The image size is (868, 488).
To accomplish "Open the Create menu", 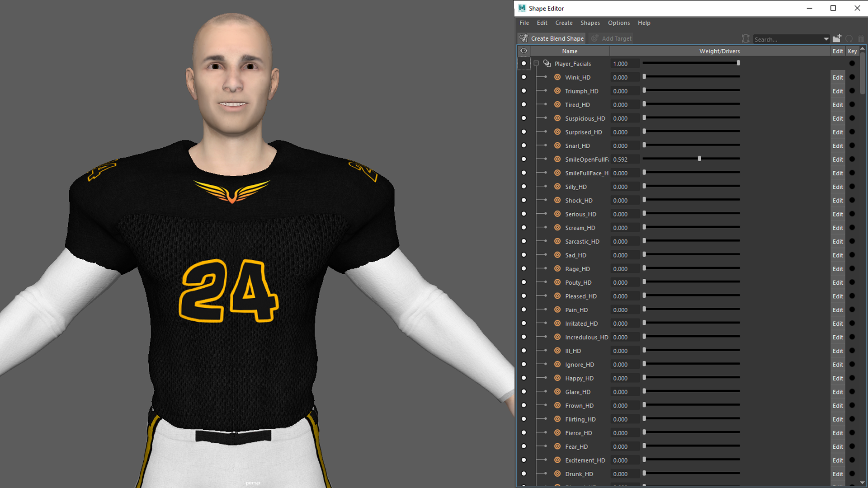I will 564,23.
